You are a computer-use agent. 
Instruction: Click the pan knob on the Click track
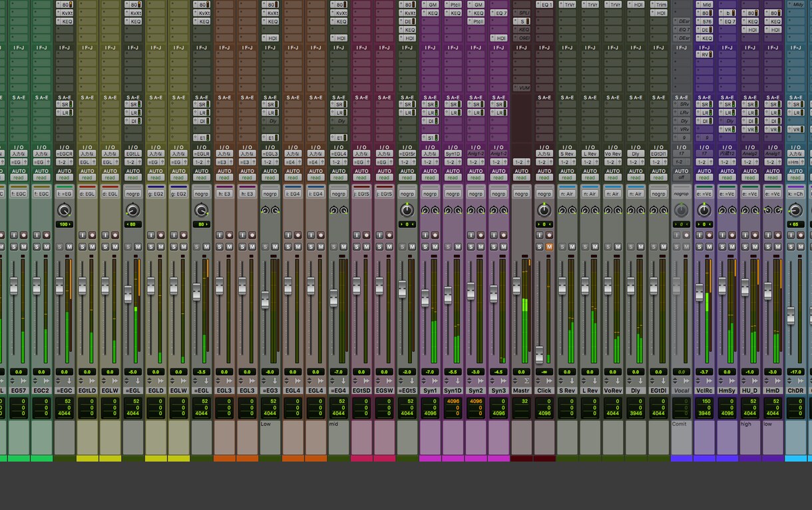544,210
